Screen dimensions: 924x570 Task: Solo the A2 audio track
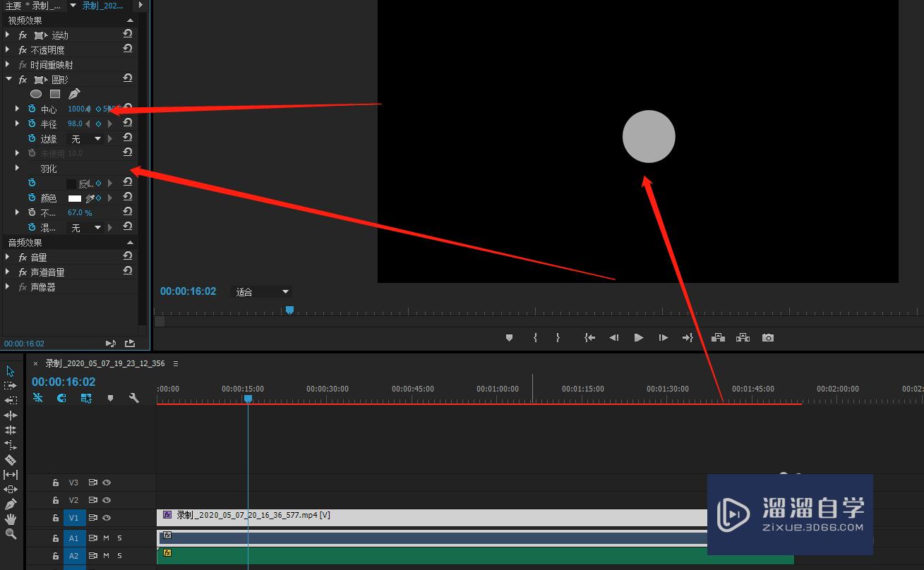tap(119, 555)
